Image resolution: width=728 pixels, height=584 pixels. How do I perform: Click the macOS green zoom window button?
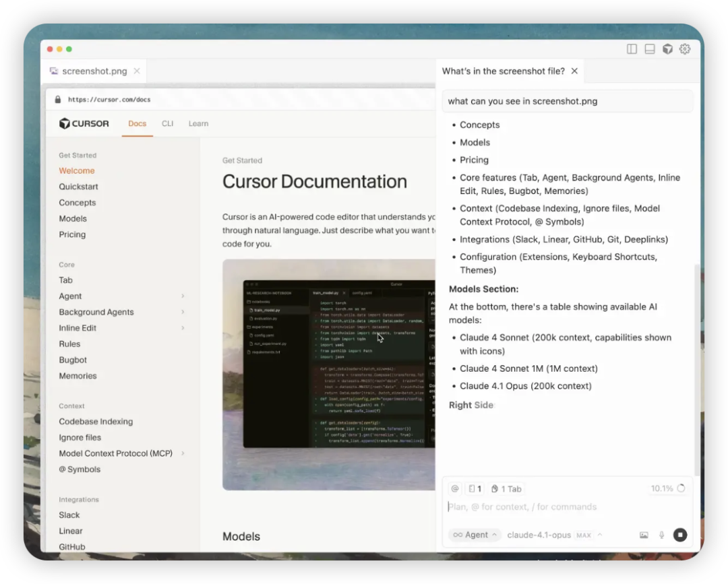pos(69,49)
